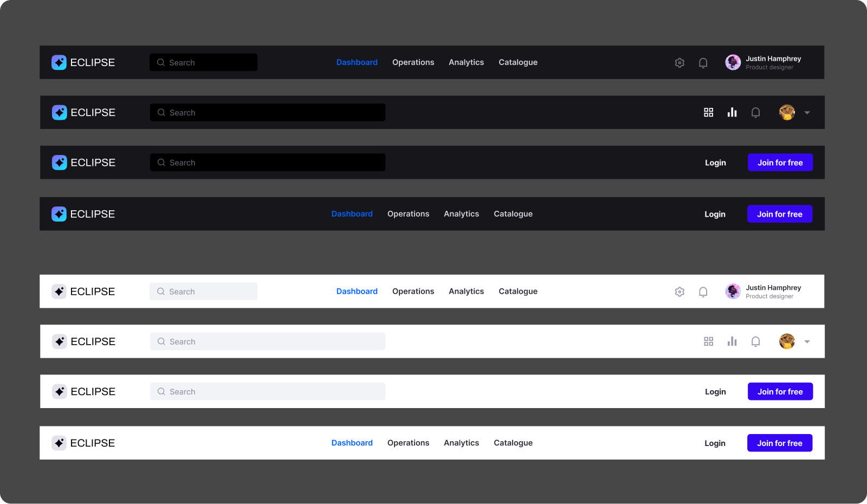Click the grid apps icon in light navbar
Viewport: 867px width, 504px height.
[x=708, y=341]
